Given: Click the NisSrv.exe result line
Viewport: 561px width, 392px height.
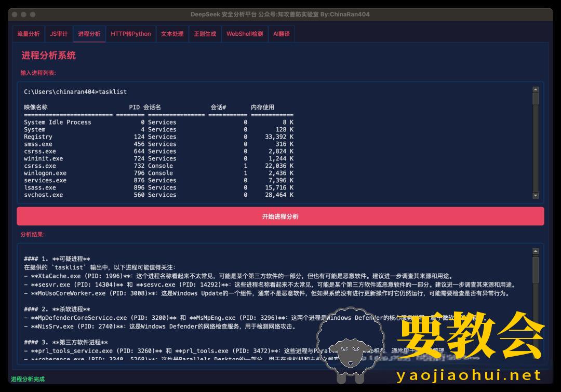Looking at the screenshot, I should (x=161, y=327).
